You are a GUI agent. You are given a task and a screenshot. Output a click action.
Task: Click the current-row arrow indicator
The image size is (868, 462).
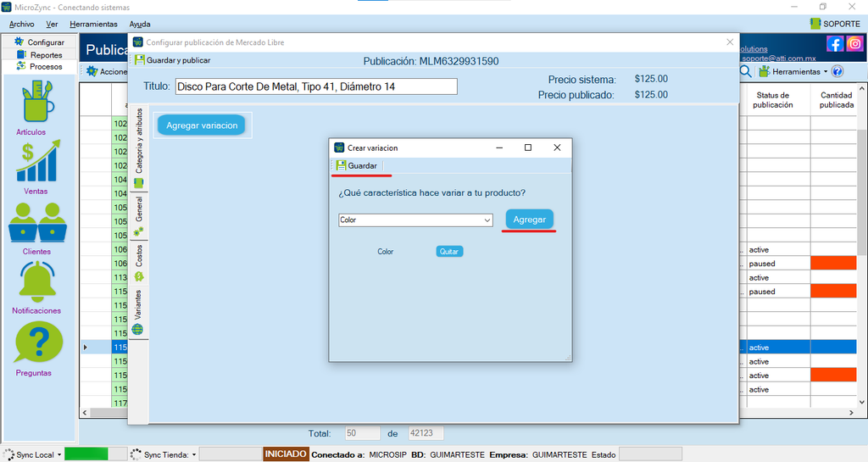pos(86,348)
